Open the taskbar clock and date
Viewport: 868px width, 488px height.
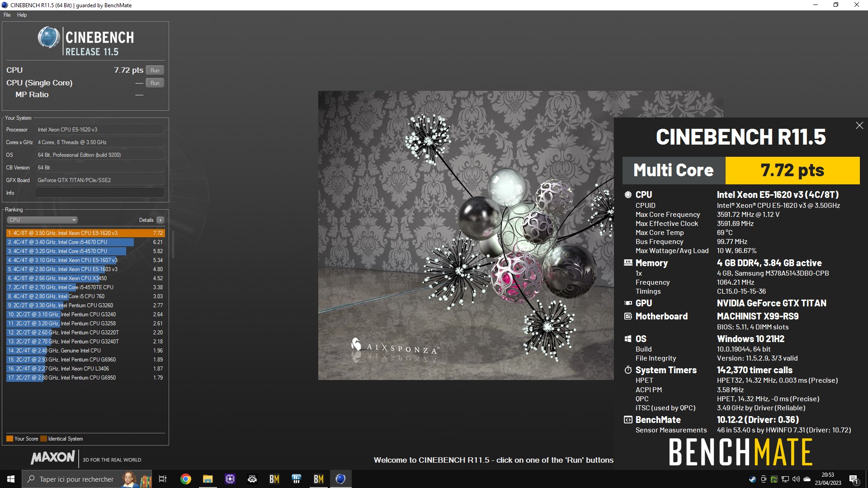point(828,479)
